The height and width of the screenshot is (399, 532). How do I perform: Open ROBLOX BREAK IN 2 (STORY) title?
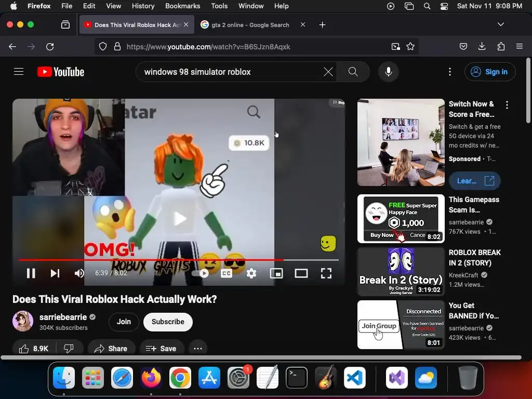click(475, 258)
